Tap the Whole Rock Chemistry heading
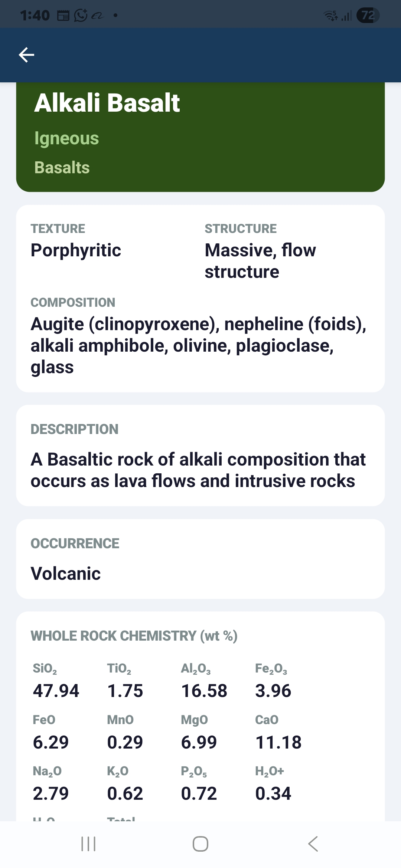 134,636
